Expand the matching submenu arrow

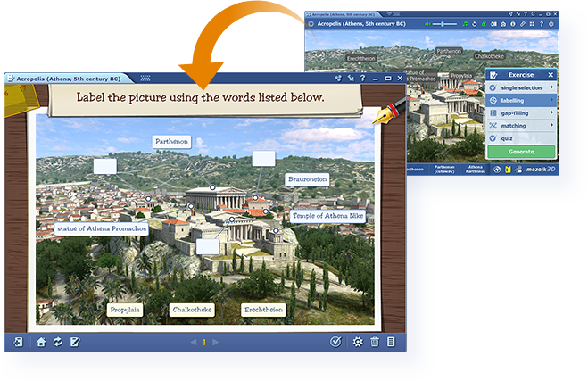point(551,127)
